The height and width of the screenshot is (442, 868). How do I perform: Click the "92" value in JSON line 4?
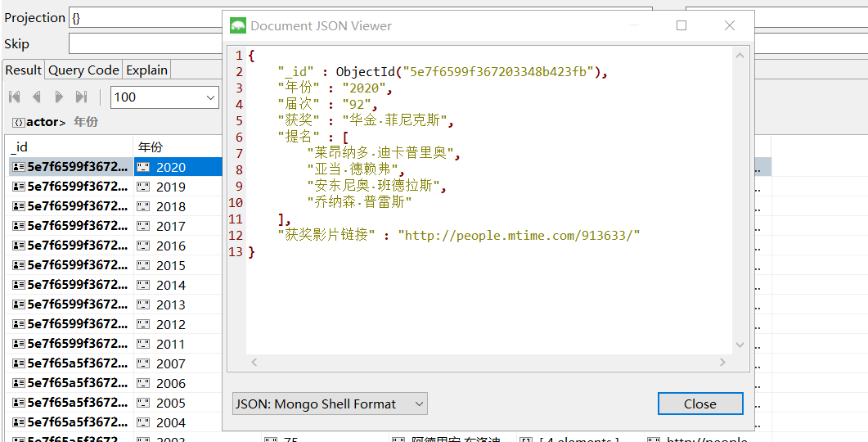[x=357, y=105]
